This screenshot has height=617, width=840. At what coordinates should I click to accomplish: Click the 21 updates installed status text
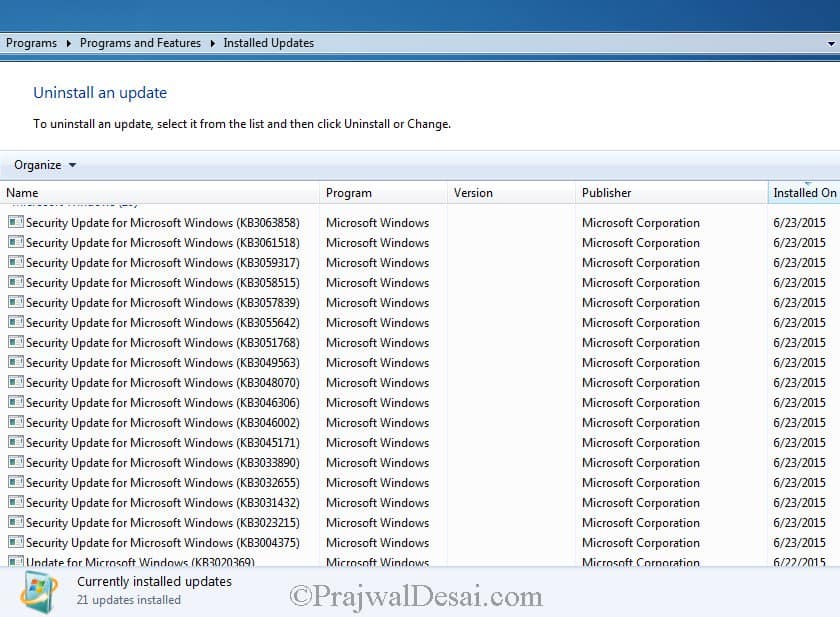click(x=129, y=600)
